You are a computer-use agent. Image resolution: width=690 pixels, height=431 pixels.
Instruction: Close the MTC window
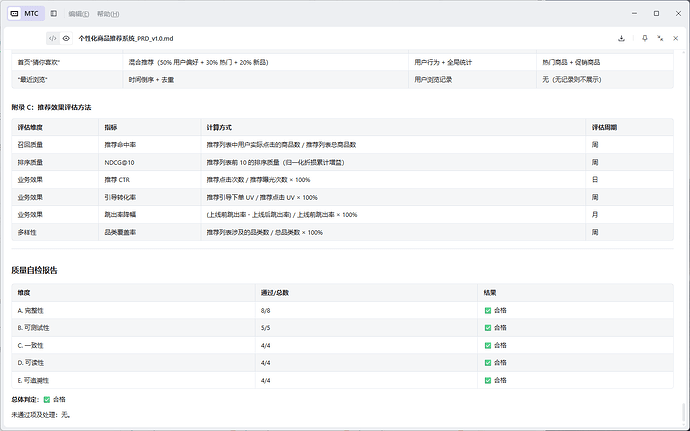coord(678,14)
